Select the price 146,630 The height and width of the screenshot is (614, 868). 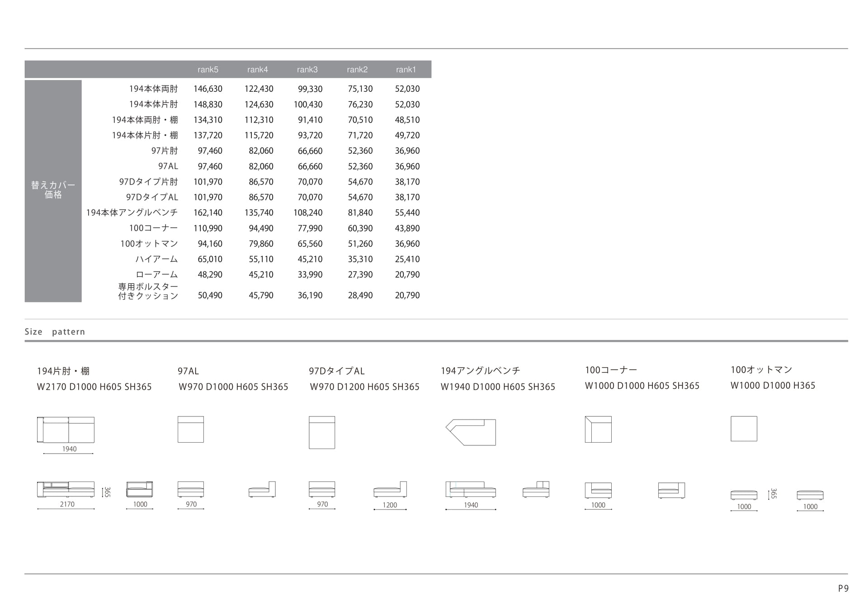(208, 89)
